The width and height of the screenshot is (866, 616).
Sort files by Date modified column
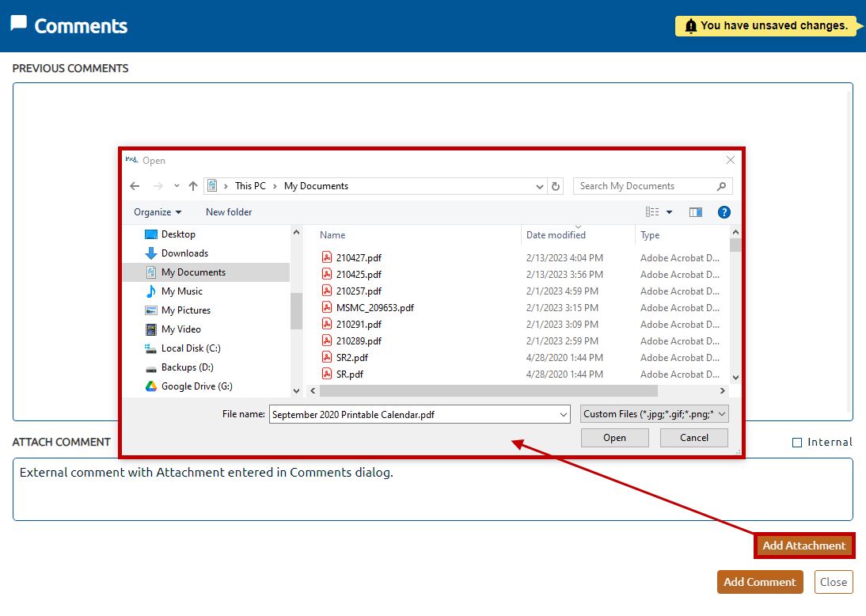pos(556,235)
